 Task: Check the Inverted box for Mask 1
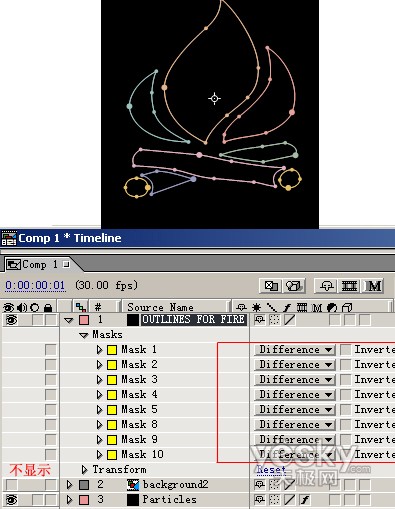coord(346,350)
